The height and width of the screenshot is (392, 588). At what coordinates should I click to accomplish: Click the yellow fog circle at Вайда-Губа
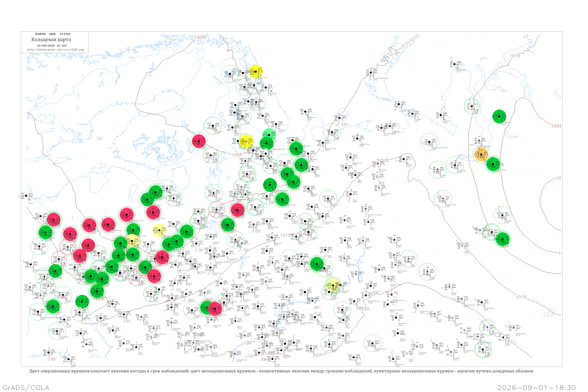[x=256, y=72]
